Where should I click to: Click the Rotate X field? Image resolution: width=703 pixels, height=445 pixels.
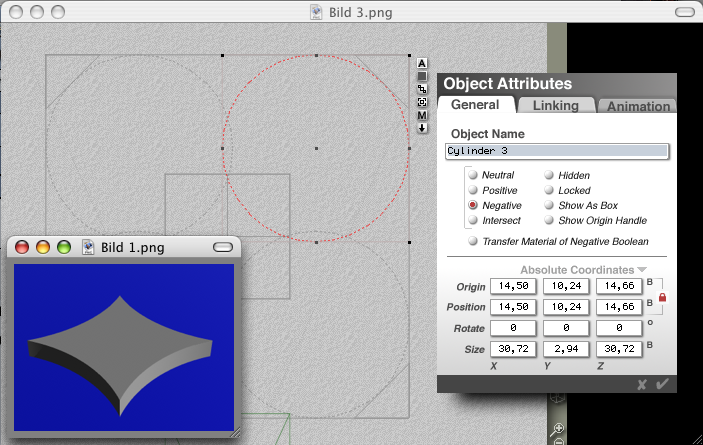[x=513, y=328]
